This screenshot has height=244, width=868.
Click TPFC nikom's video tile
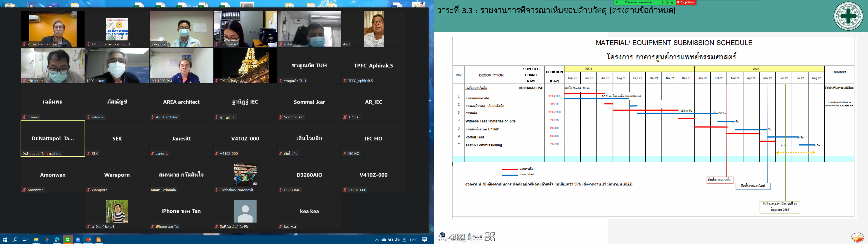point(117,65)
